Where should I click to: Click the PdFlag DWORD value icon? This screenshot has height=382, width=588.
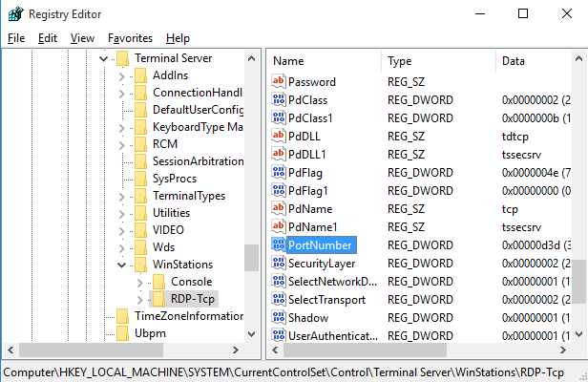point(279,172)
